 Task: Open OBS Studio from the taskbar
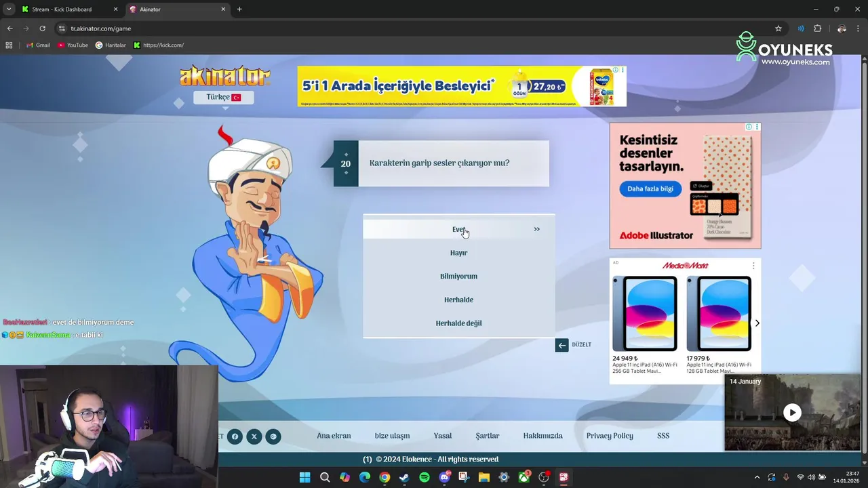click(543, 477)
